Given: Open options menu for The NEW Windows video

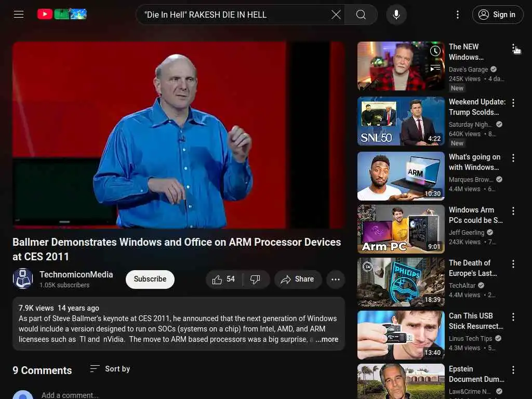Looking at the screenshot, I should point(513,47).
